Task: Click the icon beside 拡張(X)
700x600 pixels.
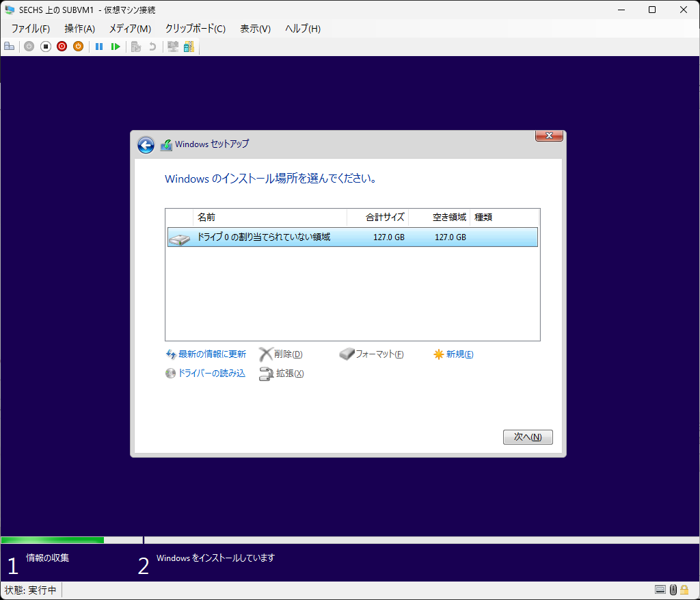Action: click(266, 374)
